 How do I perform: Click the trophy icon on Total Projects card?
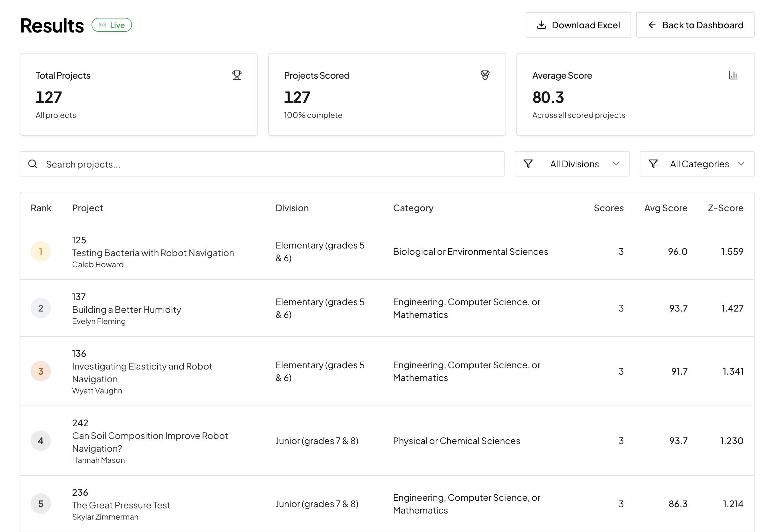[x=237, y=75]
